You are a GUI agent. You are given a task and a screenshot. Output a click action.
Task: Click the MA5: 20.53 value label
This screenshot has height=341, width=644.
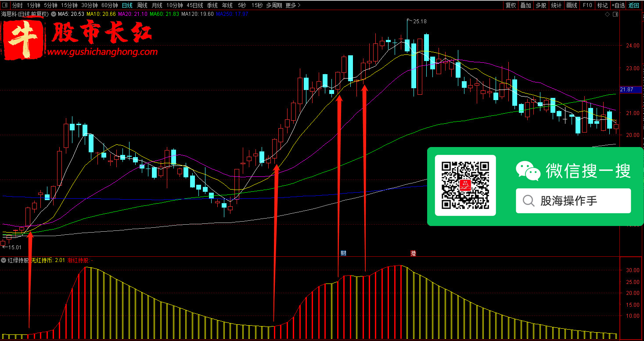(x=71, y=14)
